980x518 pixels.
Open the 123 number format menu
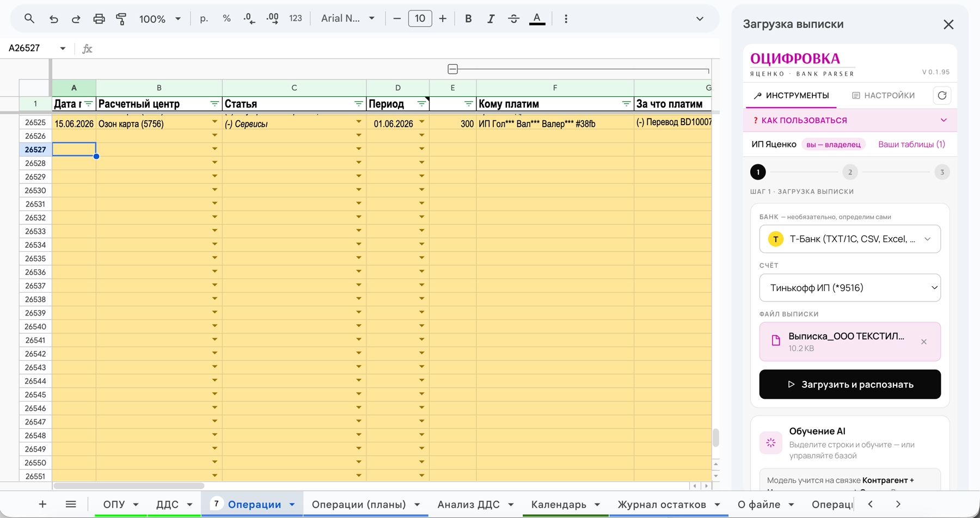296,18
